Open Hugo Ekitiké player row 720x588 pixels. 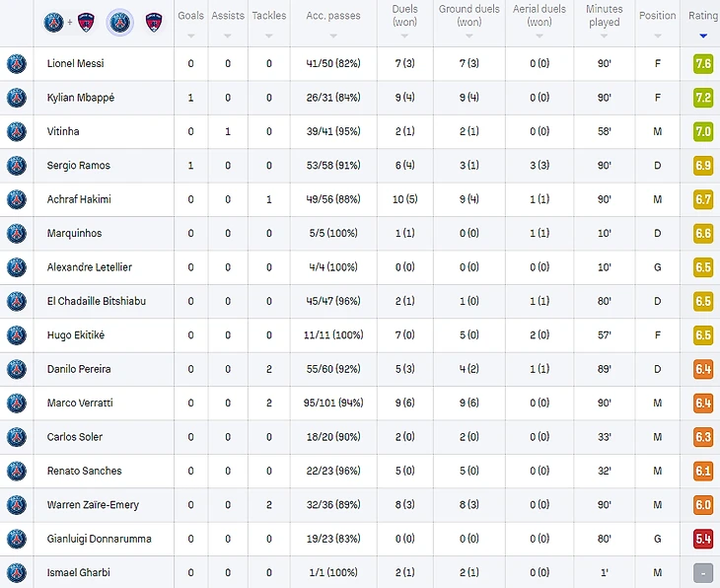(360, 335)
